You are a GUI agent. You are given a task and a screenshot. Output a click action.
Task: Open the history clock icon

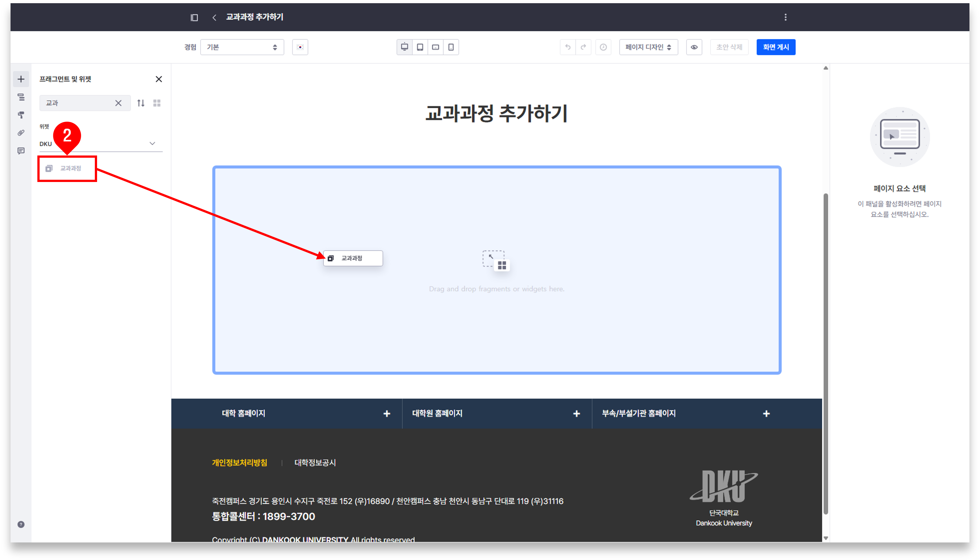[x=603, y=47]
